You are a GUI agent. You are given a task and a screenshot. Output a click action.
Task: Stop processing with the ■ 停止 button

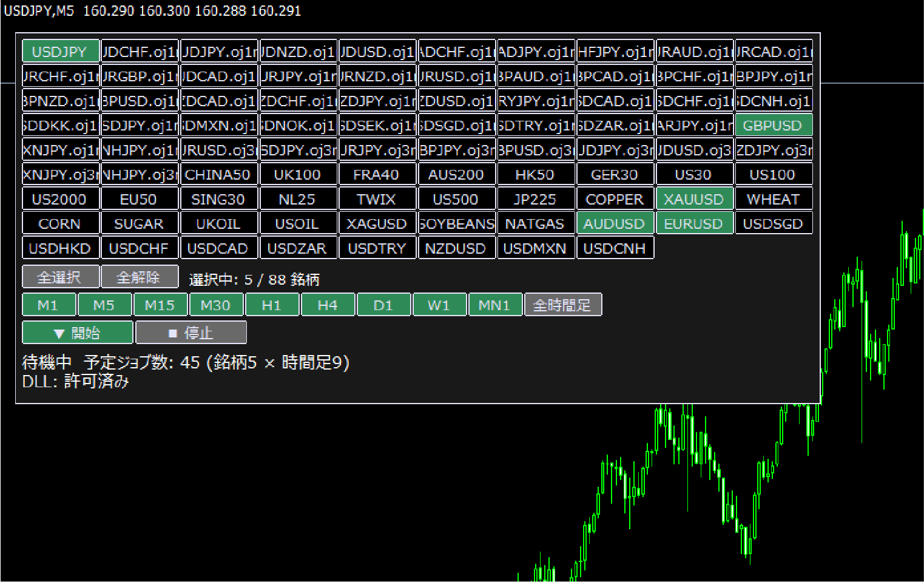191,333
